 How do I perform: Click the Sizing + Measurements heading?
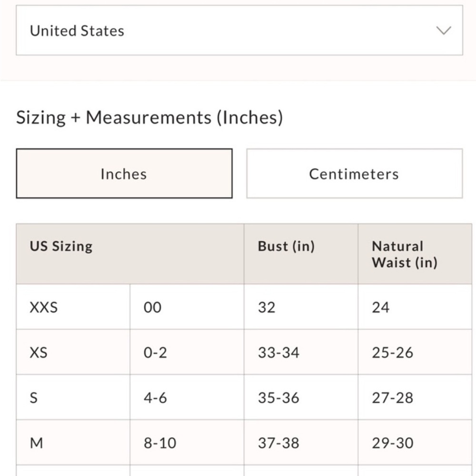(149, 117)
